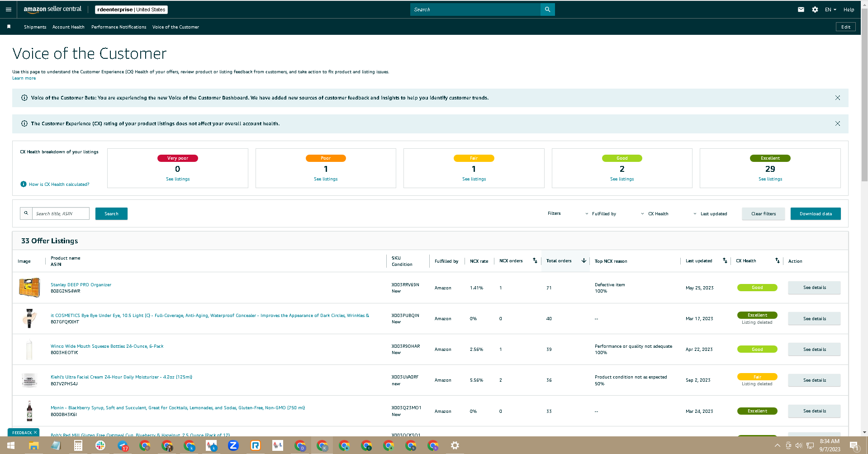Click the volume speaker tray icon
Image resolution: width=868 pixels, height=454 pixels.
coord(799,445)
